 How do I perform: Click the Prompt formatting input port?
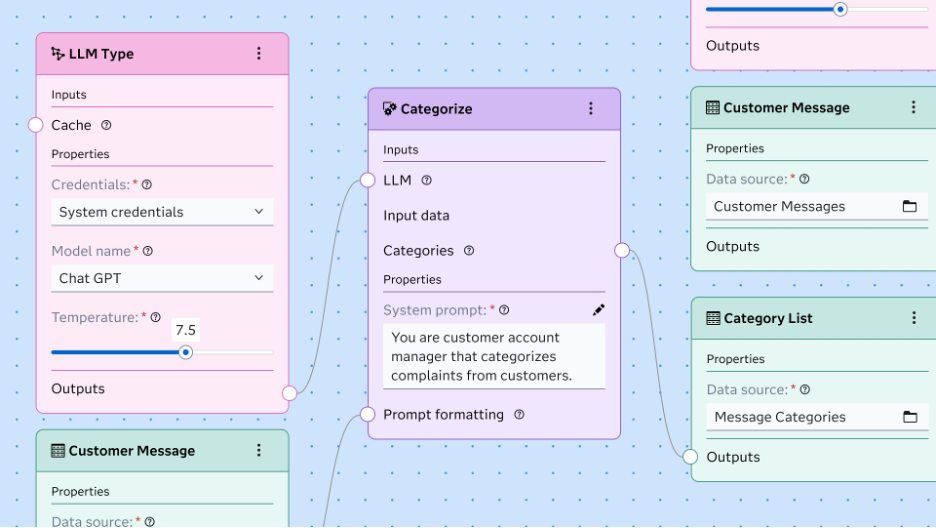[x=368, y=415]
